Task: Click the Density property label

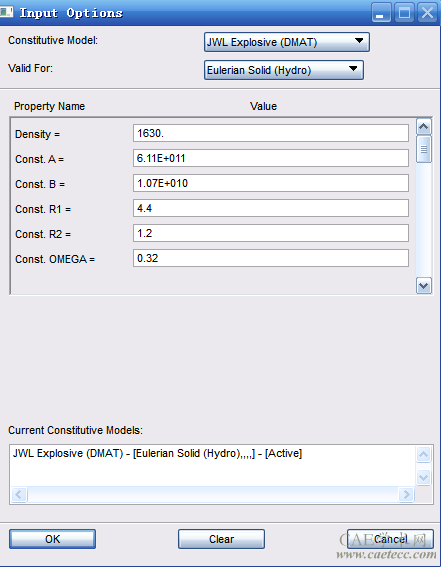Action: coord(37,134)
